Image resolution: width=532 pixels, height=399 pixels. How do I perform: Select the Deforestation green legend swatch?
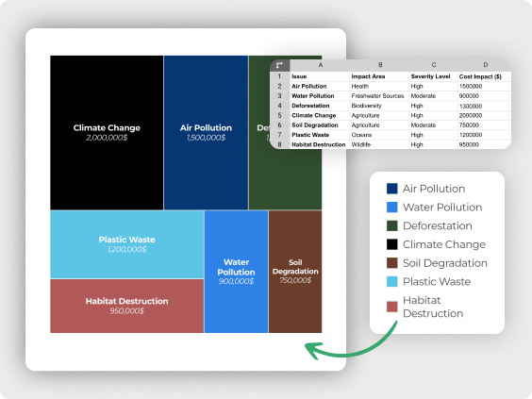[x=391, y=225]
